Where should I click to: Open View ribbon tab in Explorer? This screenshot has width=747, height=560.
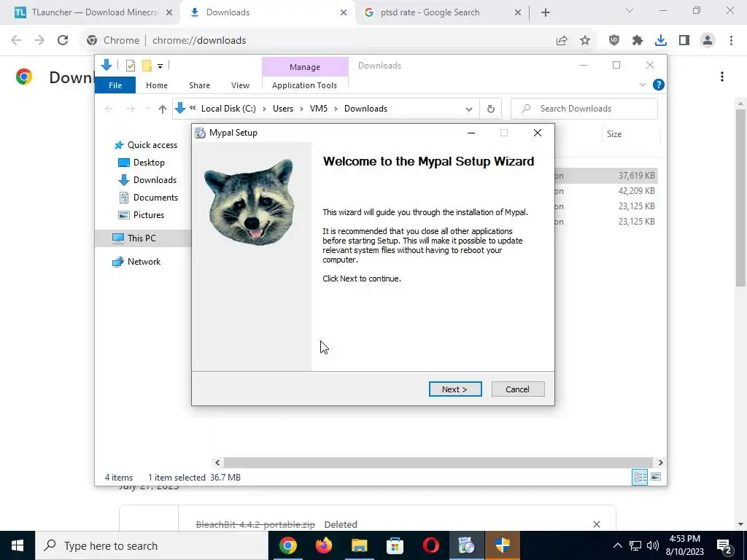point(240,85)
